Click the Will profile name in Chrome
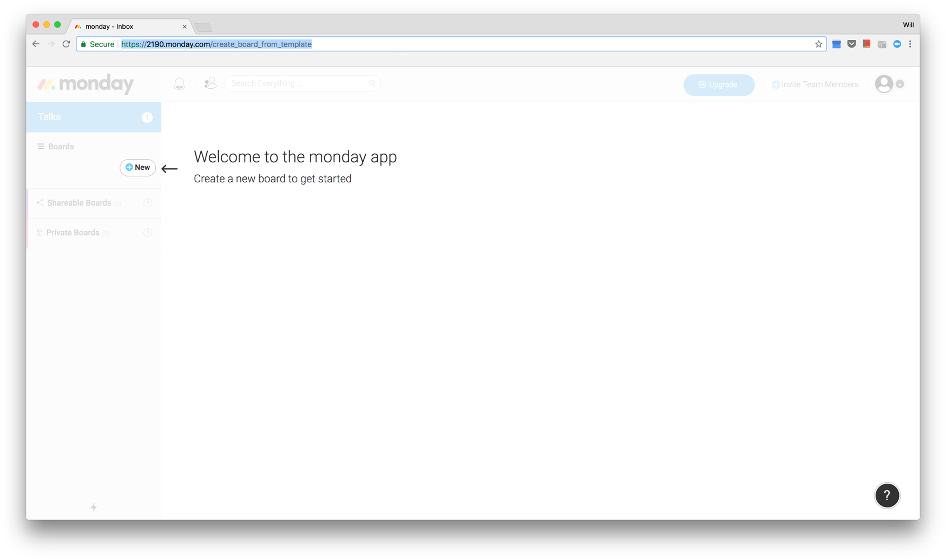 908,25
